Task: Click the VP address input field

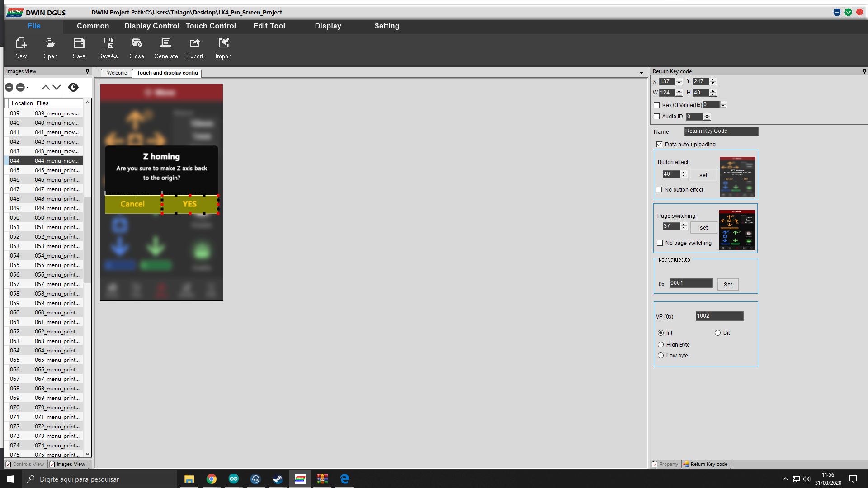Action: tap(719, 316)
